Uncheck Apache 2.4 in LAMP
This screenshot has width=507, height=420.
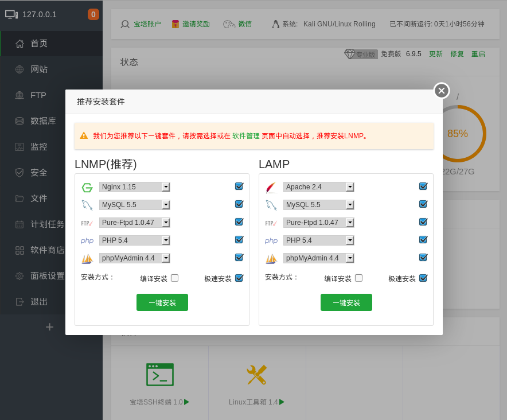point(423,186)
